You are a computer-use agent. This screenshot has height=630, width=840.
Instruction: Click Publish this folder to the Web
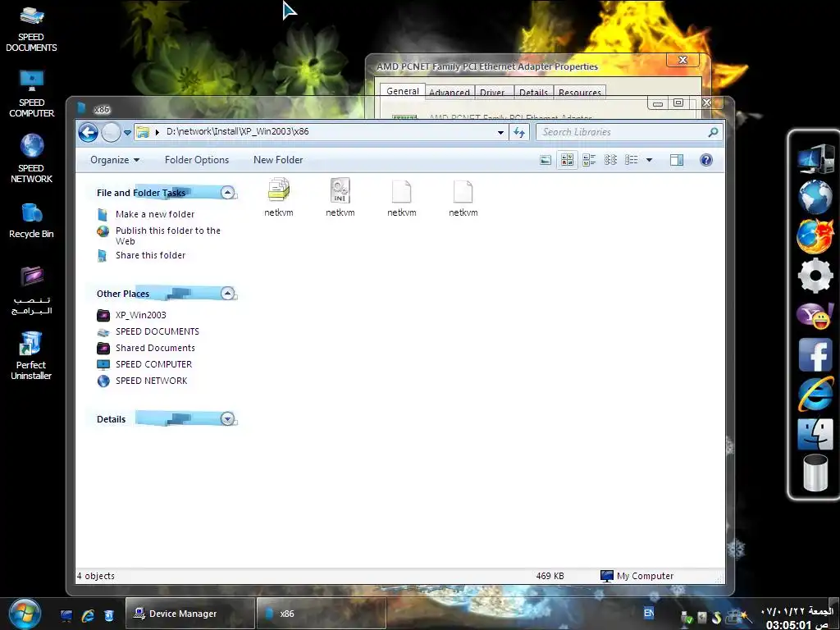(x=167, y=235)
